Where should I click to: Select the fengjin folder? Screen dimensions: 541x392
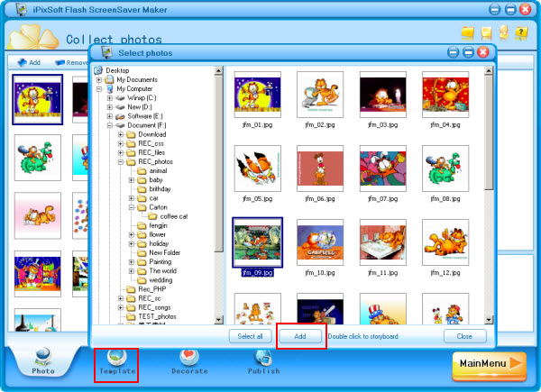pos(158,225)
